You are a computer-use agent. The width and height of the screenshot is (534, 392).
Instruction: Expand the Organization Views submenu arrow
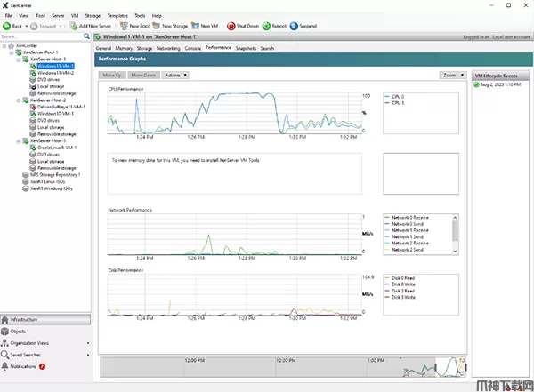click(87, 342)
